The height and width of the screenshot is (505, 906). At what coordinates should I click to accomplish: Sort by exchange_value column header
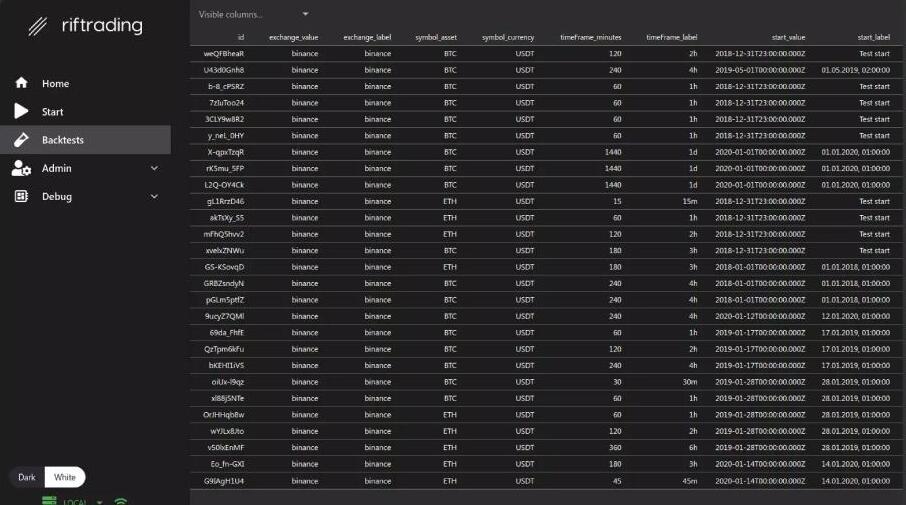(x=294, y=37)
